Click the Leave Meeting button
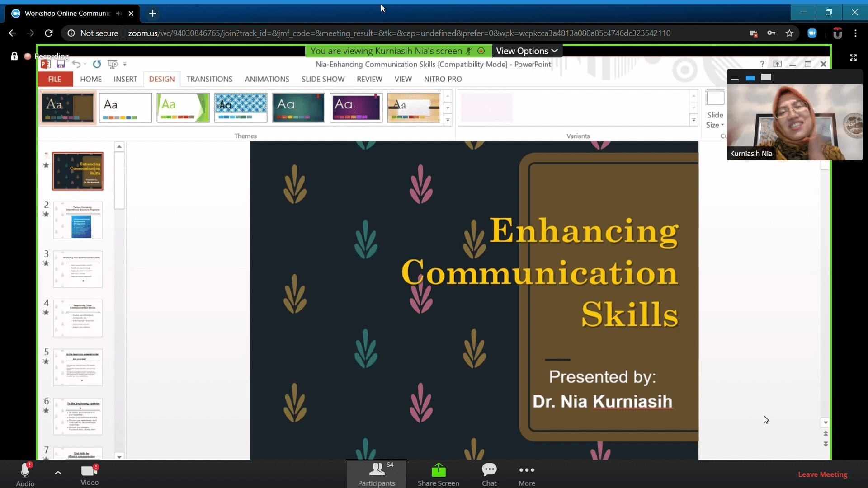This screenshot has height=488, width=868. tap(822, 474)
